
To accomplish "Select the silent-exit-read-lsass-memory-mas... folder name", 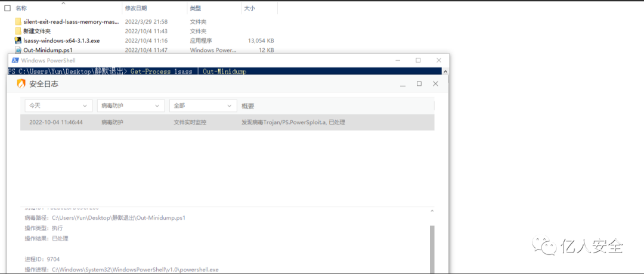I will (x=71, y=21).
